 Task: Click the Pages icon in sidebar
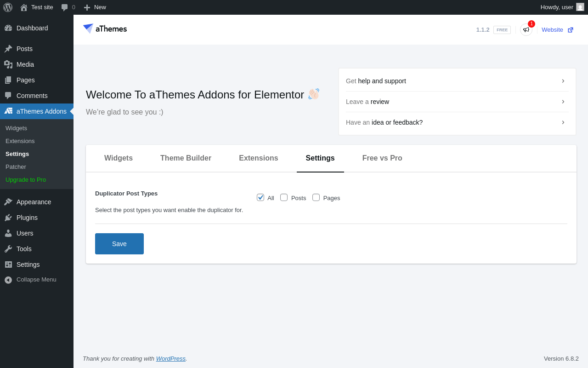(8, 80)
